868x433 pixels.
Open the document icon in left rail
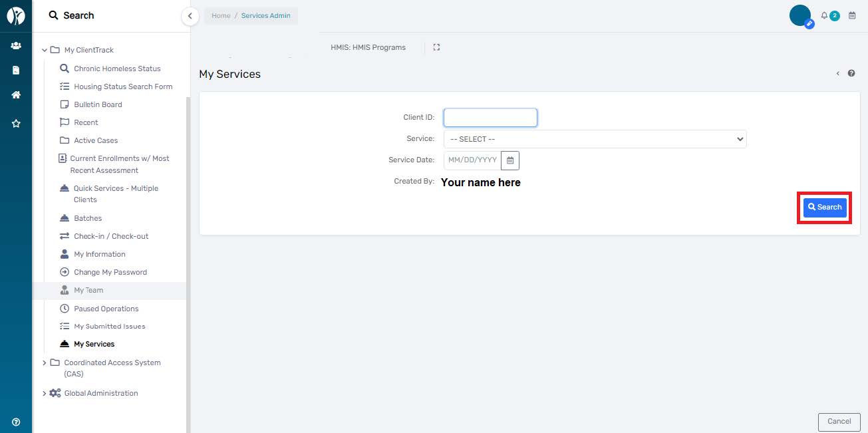16,71
